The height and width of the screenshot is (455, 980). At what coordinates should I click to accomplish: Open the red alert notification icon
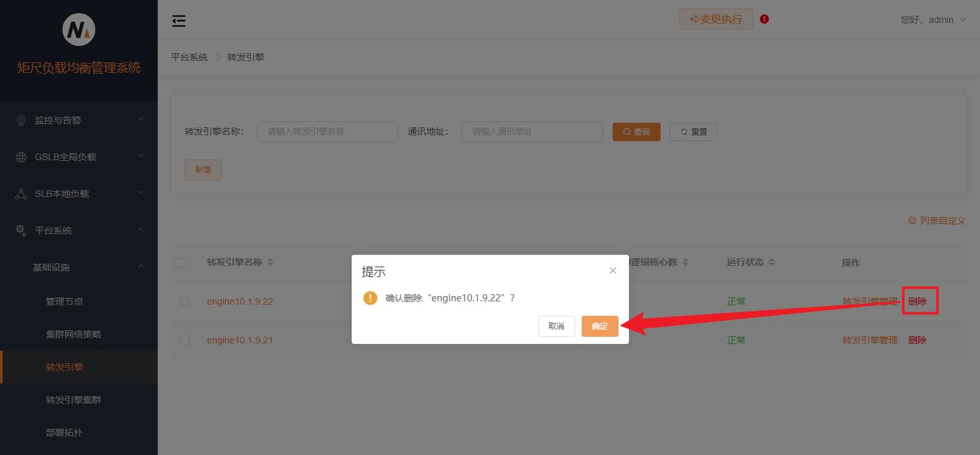(x=764, y=19)
